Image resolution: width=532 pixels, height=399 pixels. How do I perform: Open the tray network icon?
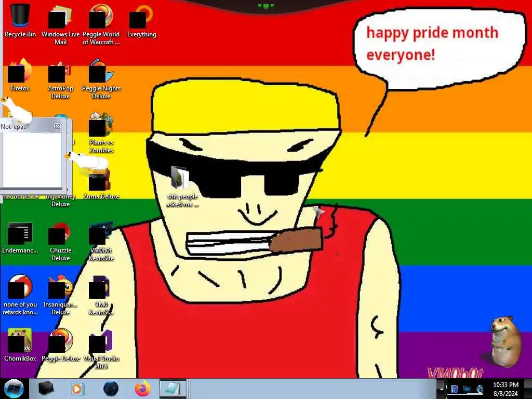[x=467, y=389]
